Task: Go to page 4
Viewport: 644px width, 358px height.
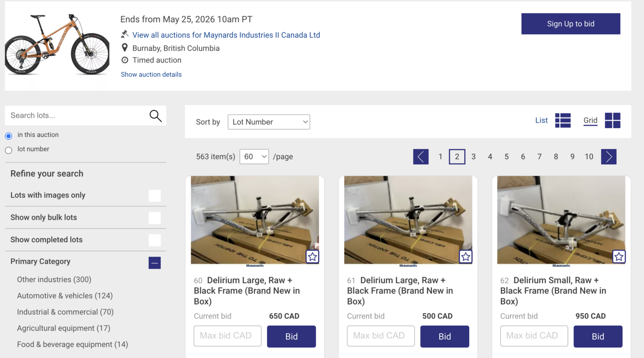Action: click(x=490, y=157)
